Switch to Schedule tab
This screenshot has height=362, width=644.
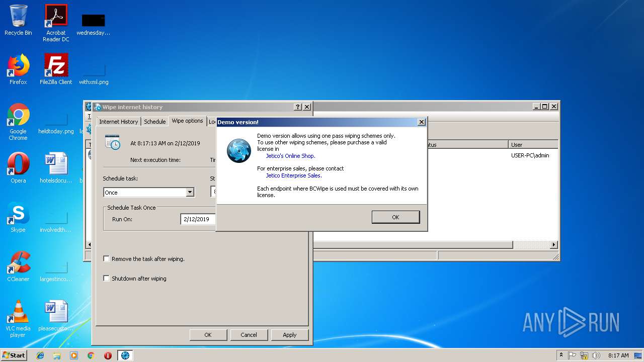click(154, 122)
